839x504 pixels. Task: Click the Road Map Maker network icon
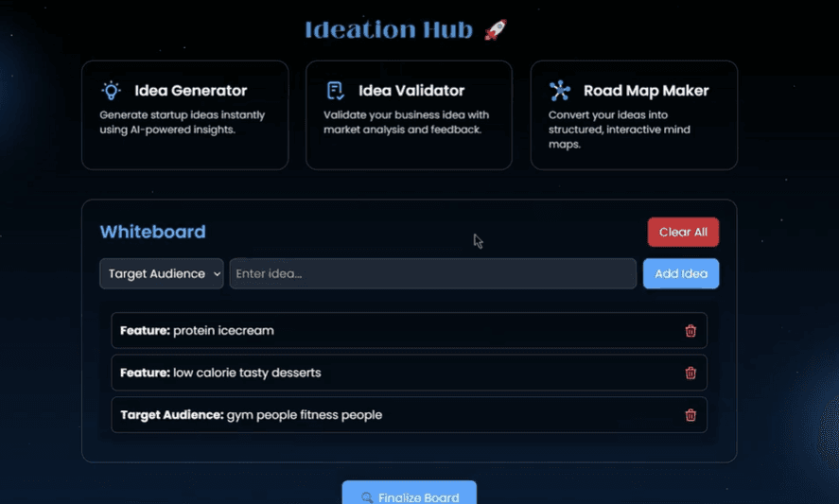pos(560,91)
